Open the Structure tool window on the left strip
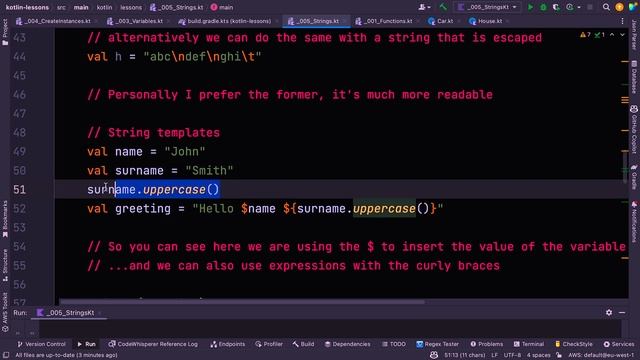The image size is (640, 360). tap(5, 265)
